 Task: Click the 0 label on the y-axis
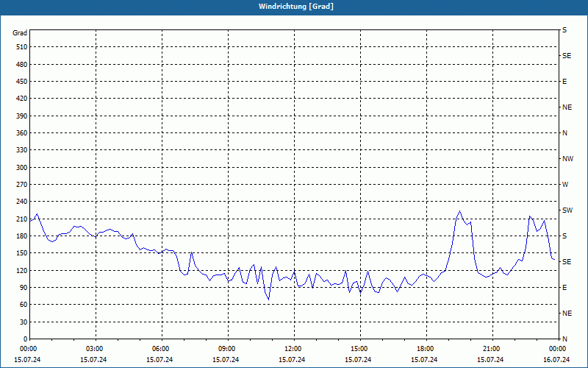click(x=26, y=339)
